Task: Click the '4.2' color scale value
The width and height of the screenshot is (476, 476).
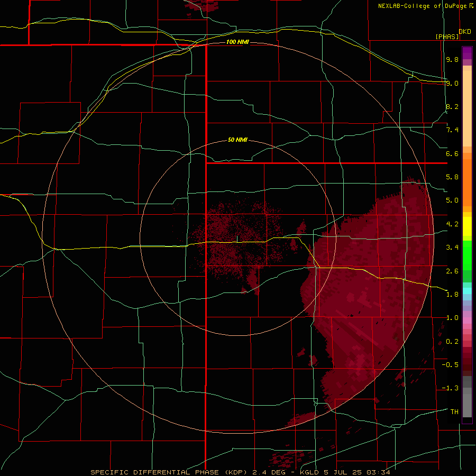Action: coord(452,224)
